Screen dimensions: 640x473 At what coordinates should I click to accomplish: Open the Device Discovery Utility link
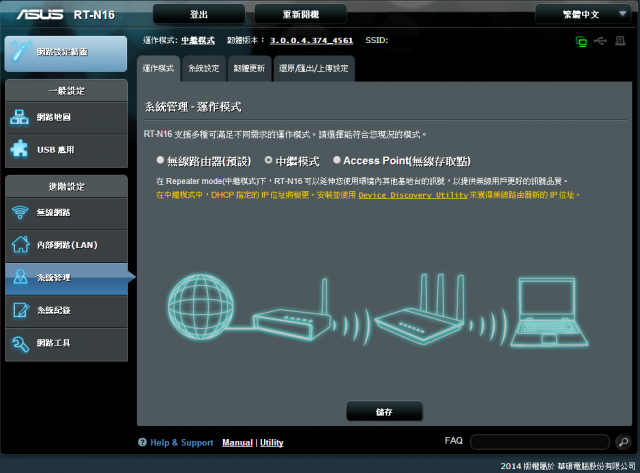413,195
